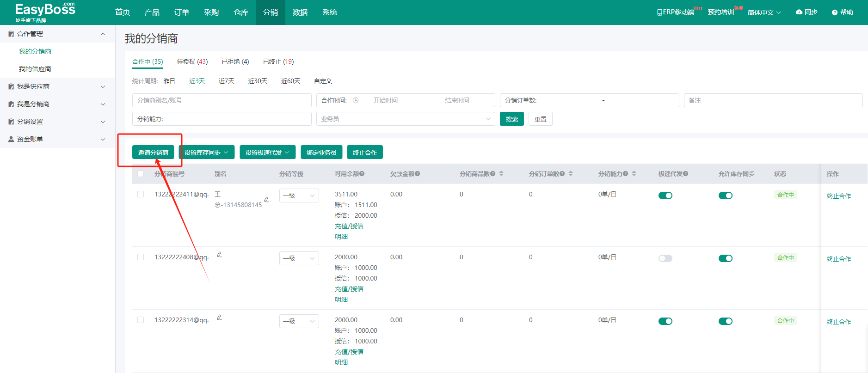The height and width of the screenshot is (373, 868).
Task: Click the help icon beside 极速代发 header
Action: tap(686, 174)
